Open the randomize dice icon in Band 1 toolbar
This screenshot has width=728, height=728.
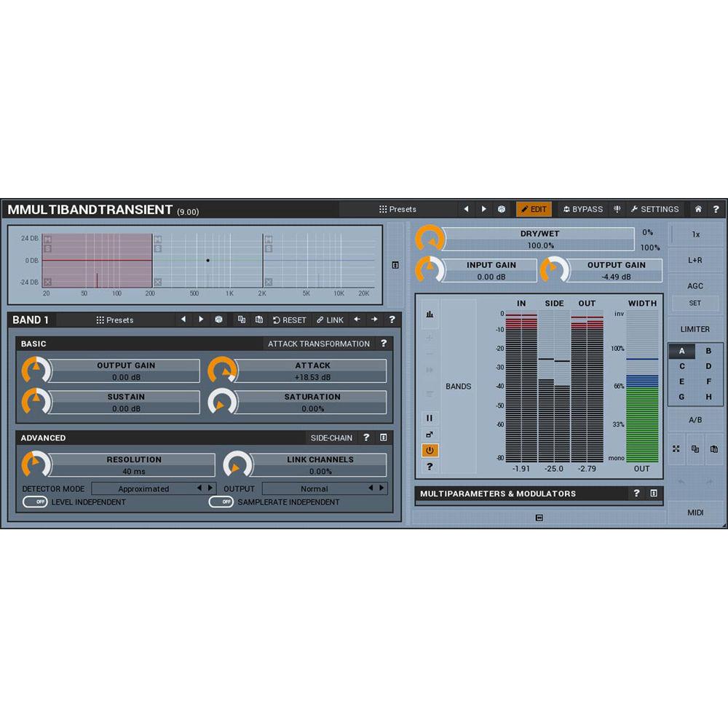[219, 320]
